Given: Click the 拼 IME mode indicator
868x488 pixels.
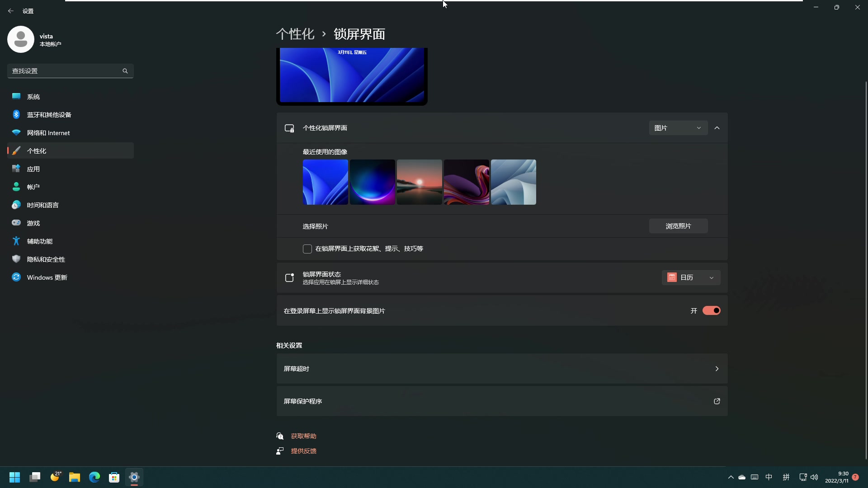Looking at the screenshot, I should (786, 477).
